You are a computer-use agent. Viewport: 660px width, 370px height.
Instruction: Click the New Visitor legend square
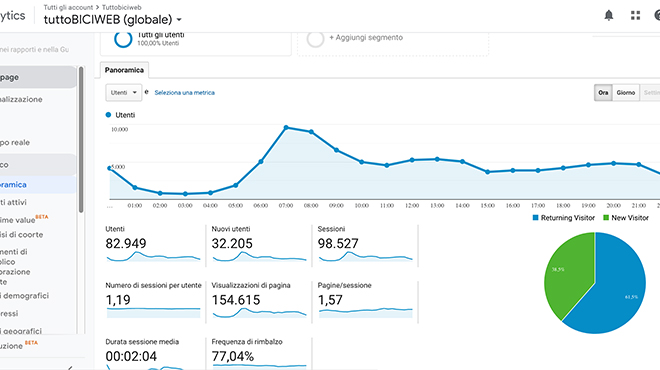606,218
